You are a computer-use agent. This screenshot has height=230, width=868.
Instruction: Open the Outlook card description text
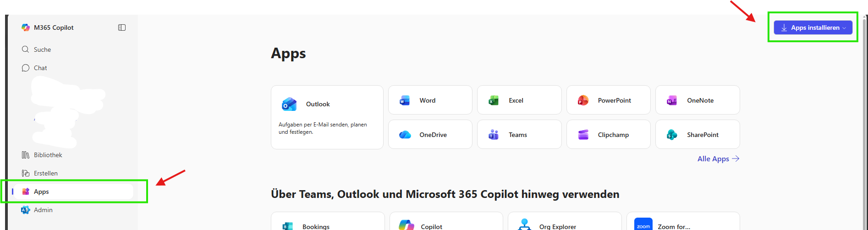coord(323,128)
